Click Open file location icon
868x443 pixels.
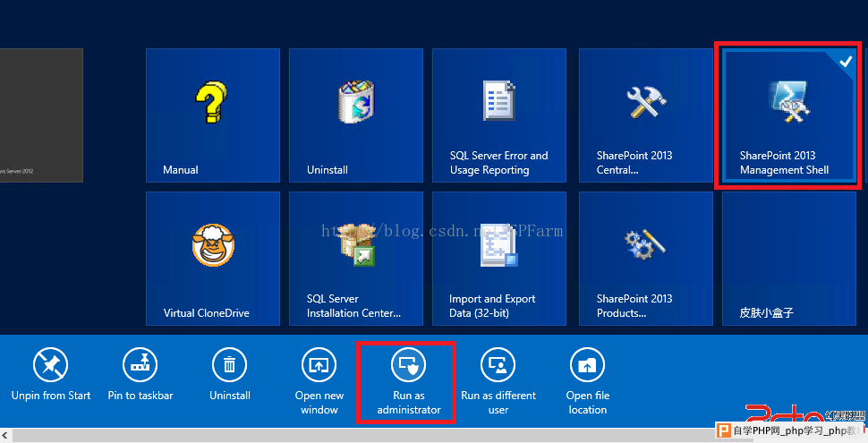587,365
